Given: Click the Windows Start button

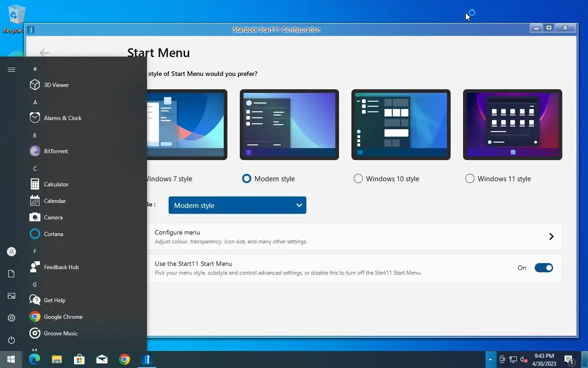Looking at the screenshot, I should 11,359.
